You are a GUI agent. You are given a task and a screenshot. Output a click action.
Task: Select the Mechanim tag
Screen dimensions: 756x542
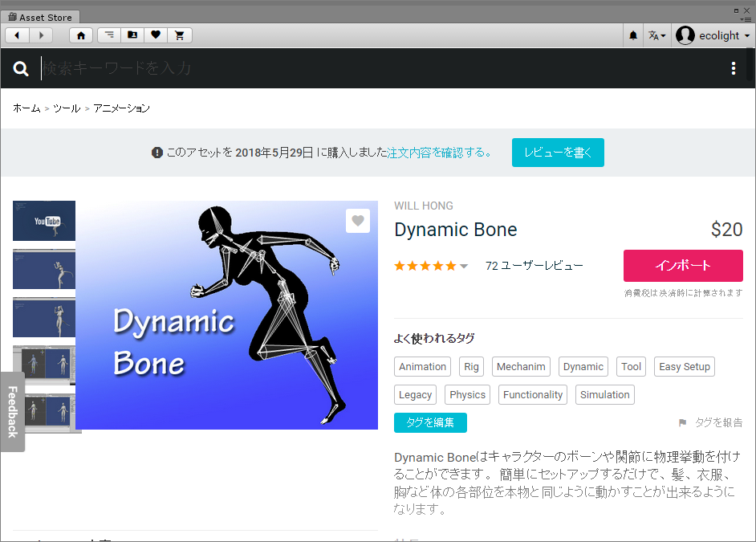pyautogui.click(x=521, y=366)
